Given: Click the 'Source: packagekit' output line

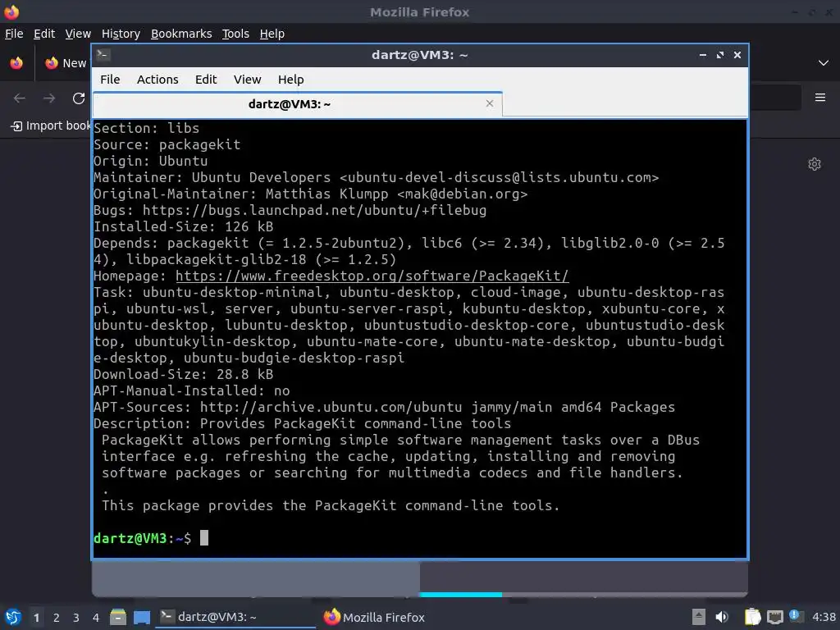Looking at the screenshot, I should click(x=167, y=144).
